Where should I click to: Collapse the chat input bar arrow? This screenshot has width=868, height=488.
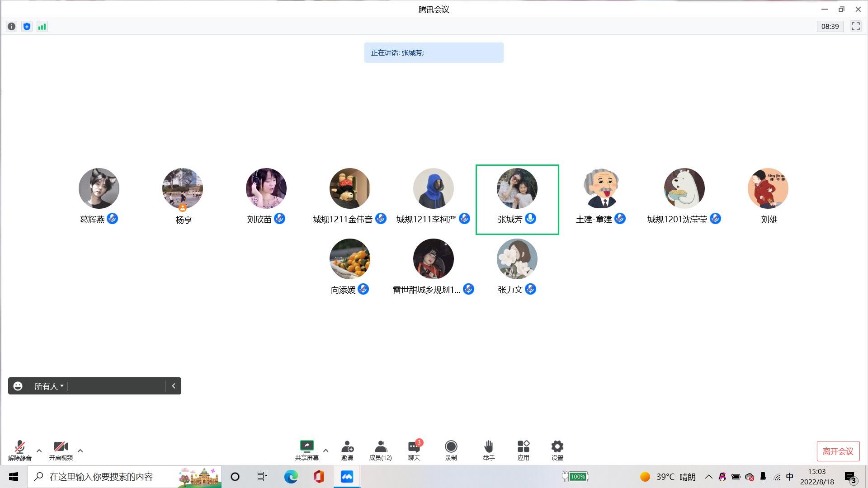click(174, 386)
